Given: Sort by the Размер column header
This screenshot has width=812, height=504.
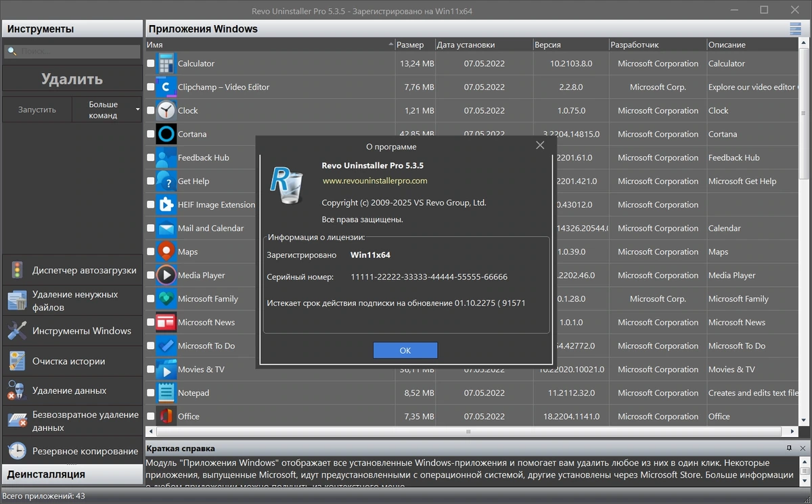Looking at the screenshot, I should pos(415,45).
